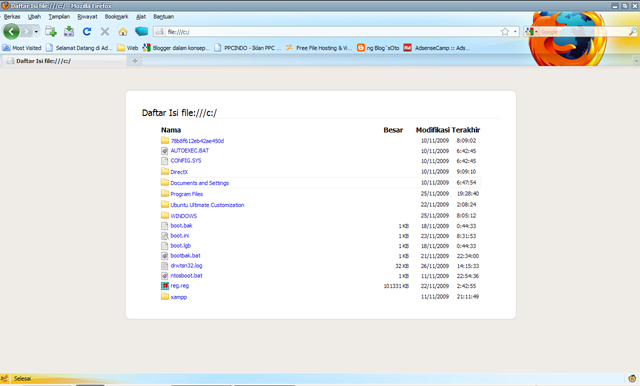This screenshot has width=640, height=386.
Task: Open the Blogger dalam konsep bookmark
Action: [176, 48]
